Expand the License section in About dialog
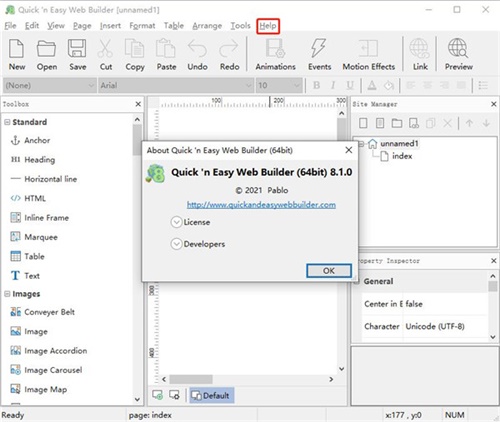Screen dimensions: 500x422 [x=176, y=222]
